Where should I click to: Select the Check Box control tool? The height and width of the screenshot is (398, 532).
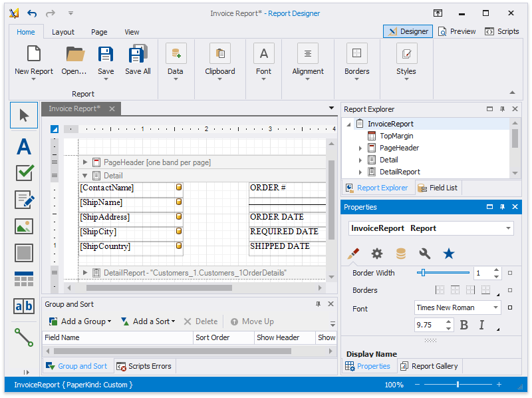(x=24, y=173)
